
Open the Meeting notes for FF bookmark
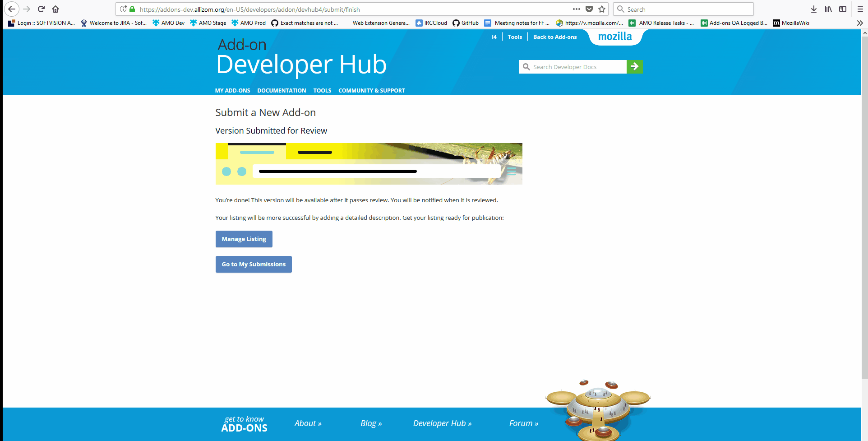tap(517, 23)
